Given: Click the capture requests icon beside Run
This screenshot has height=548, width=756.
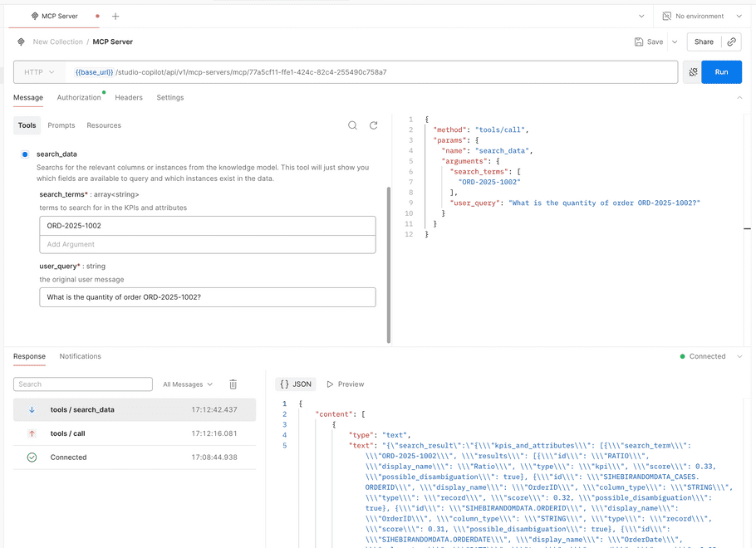Looking at the screenshot, I should [x=692, y=72].
